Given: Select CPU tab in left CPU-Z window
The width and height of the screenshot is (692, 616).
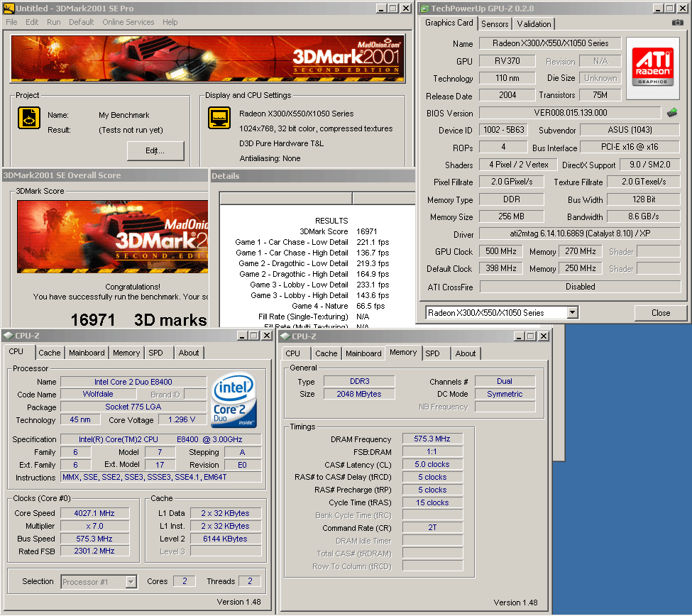Looking at the screenshot, I should [16, 351].
